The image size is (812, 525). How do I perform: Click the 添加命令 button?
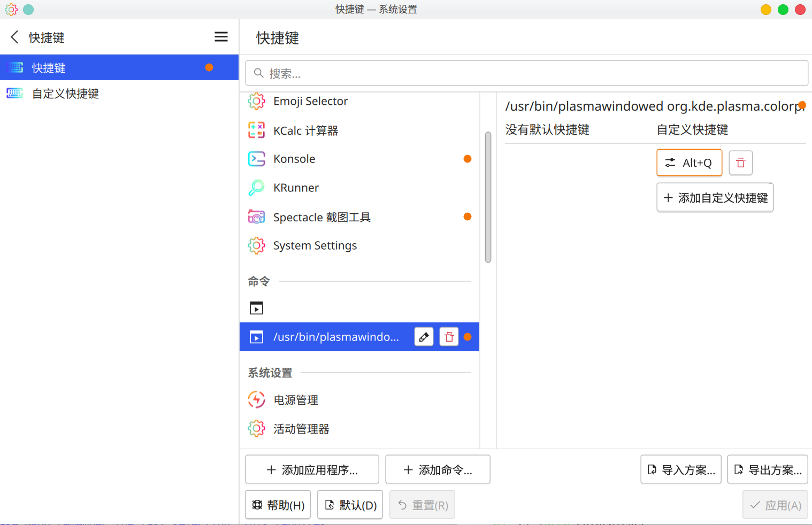point(438,469)
